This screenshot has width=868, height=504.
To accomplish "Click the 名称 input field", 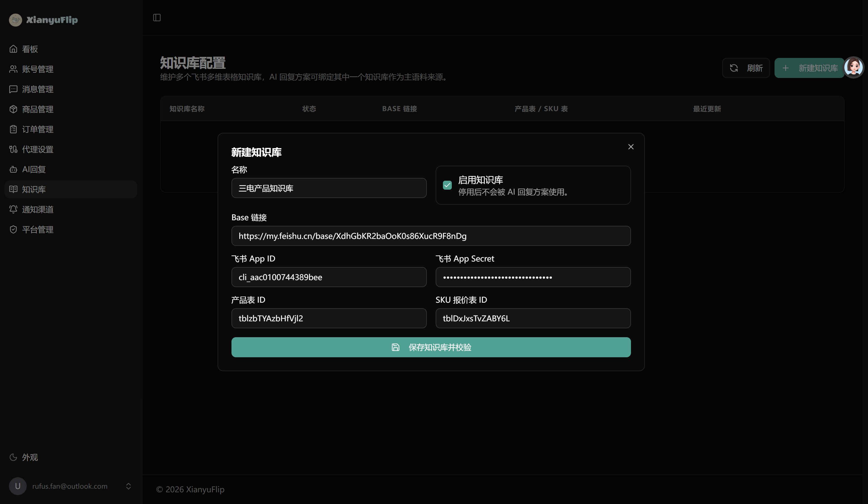I will [329, 188].
